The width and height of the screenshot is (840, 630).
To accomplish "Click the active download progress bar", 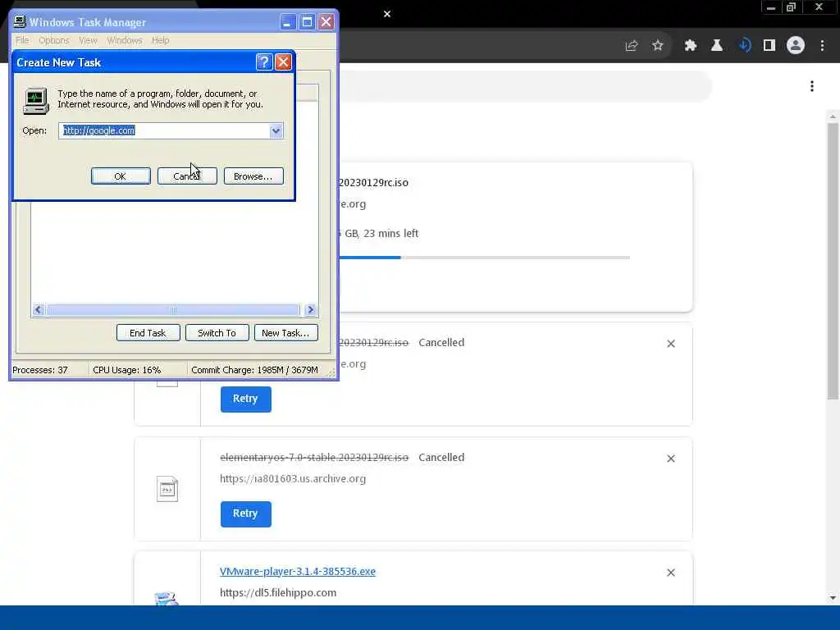I will coord(484,258).
